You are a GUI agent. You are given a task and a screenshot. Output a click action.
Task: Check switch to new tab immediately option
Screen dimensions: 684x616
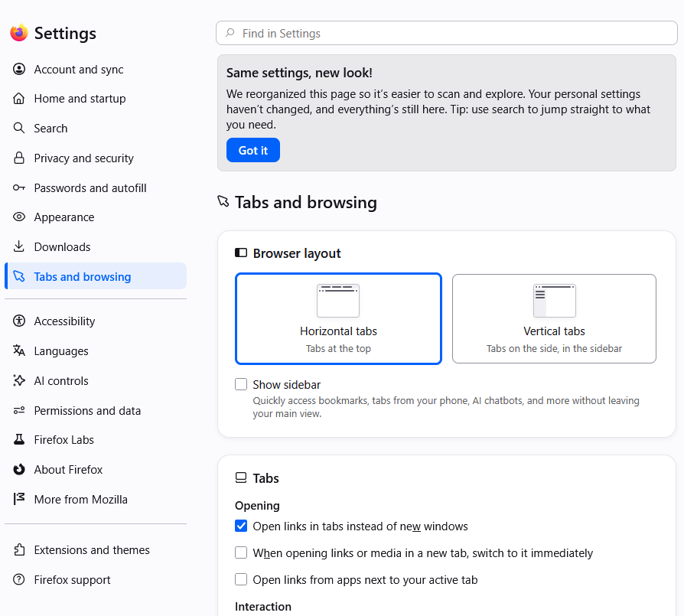coord(241,552)
